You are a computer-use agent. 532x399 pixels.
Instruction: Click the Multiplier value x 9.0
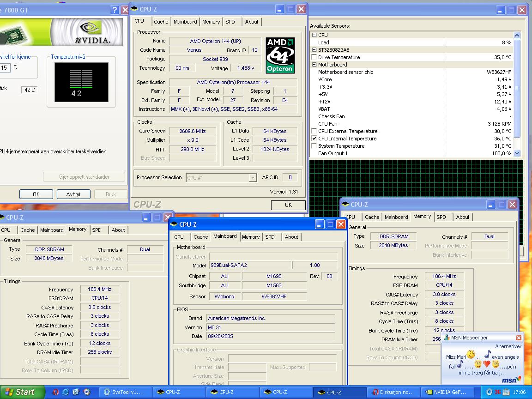193,140
